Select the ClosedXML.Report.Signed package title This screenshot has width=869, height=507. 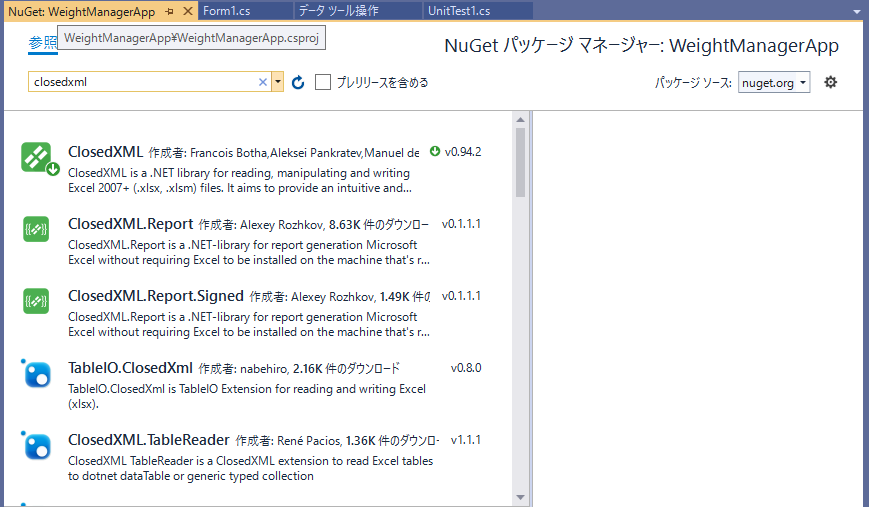[x=156, y=296]
